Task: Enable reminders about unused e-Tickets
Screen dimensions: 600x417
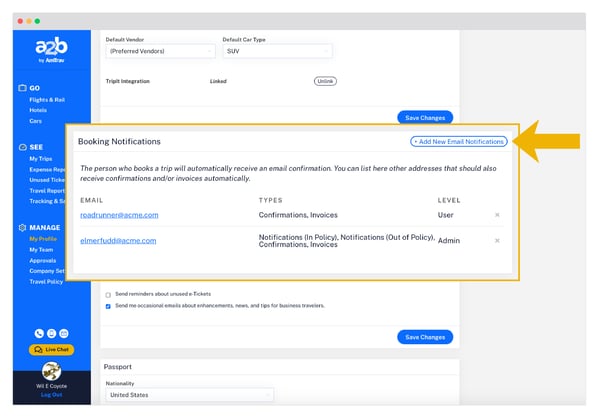Action: coord(109,295)
